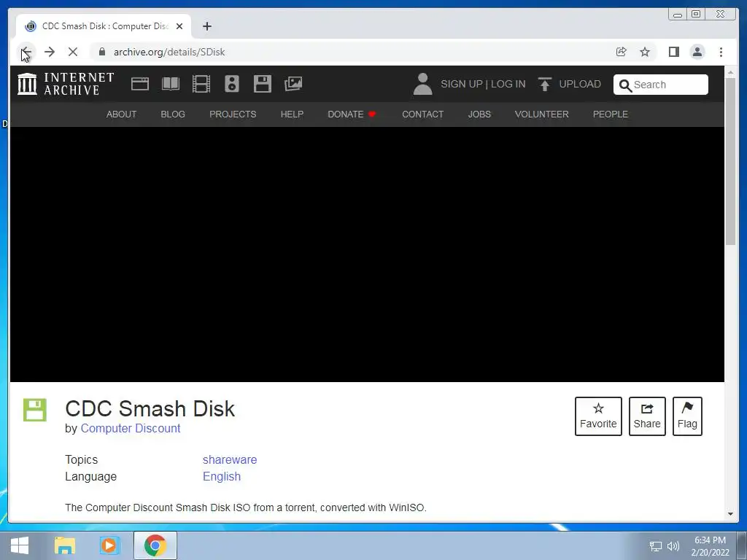Click the UPLOAD link text

click(580, 84)
